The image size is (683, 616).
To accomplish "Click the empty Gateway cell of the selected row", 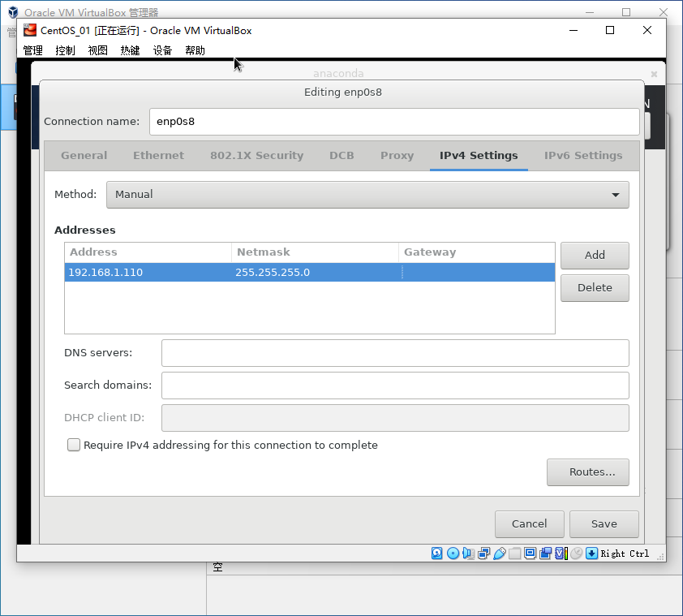I will point(477,273).
